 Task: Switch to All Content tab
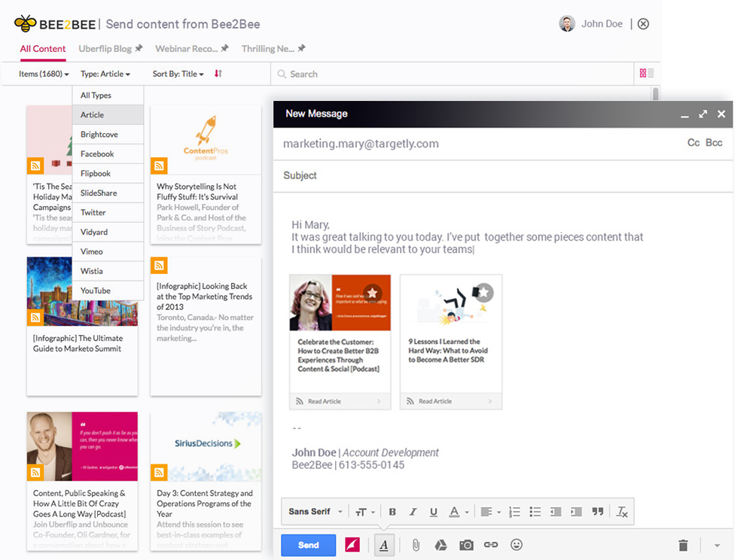(43, 48)
